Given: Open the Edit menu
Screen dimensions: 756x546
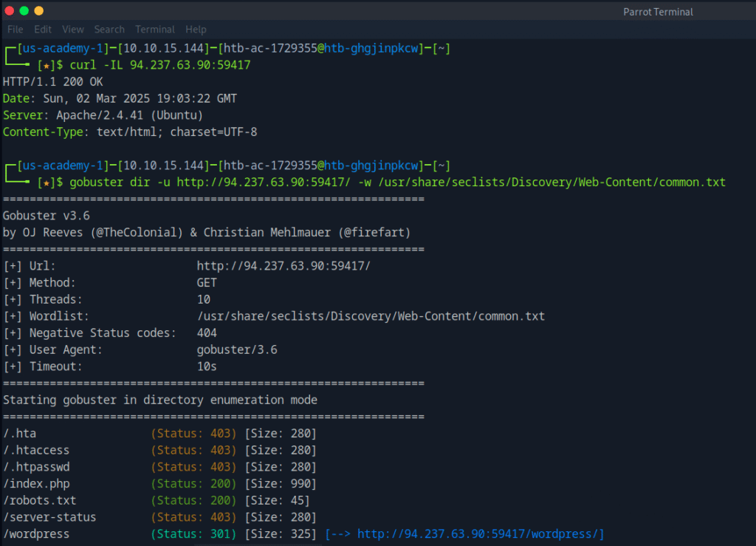Looking at the screenshot, I should coord(43,30).
